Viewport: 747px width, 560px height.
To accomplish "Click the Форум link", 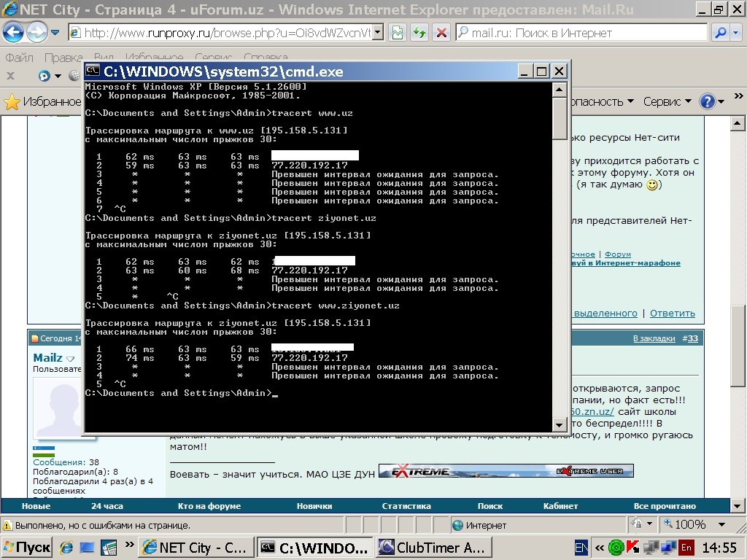I will (x=617, y=254).
